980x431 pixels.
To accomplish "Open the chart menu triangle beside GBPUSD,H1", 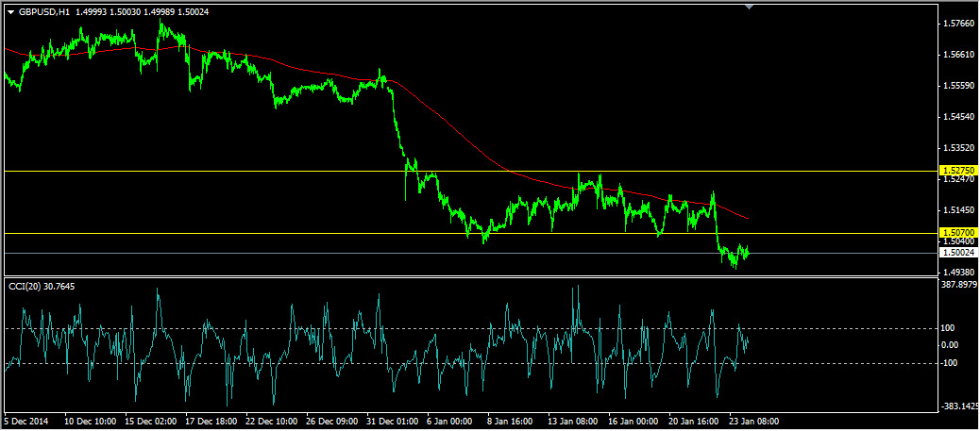I will click(10, 12).
